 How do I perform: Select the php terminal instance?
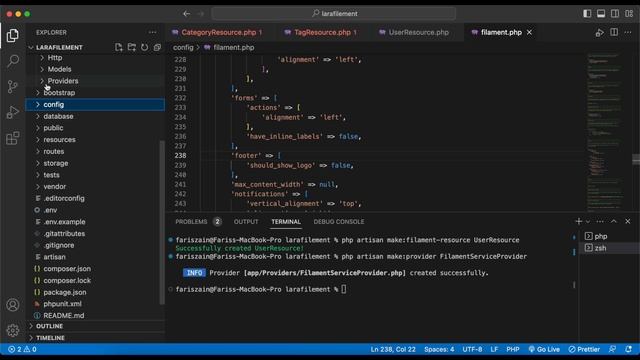coord(609,236)
